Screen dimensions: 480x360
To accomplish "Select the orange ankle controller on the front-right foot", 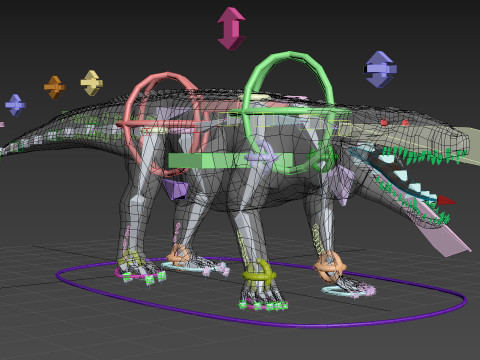I will click(x=329, y=266).
